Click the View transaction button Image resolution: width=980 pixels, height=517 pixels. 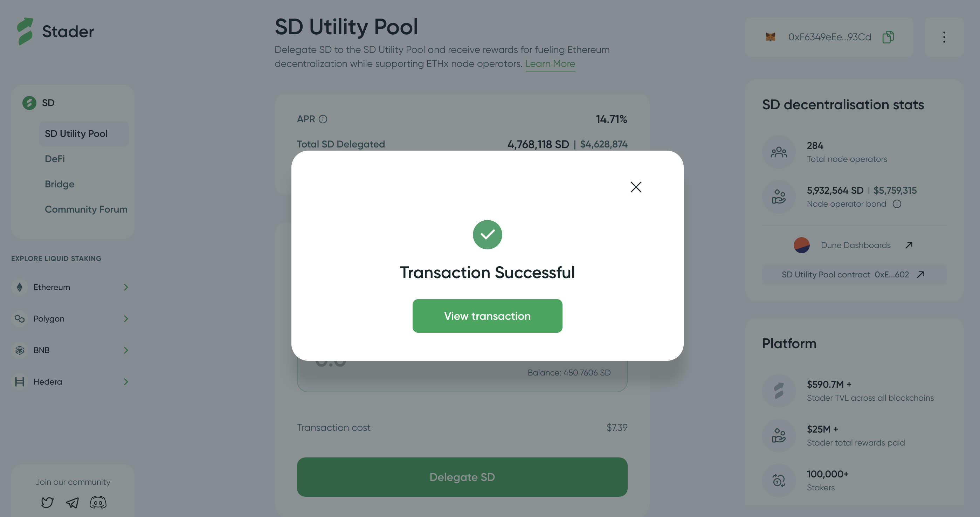tap(487, 316)
